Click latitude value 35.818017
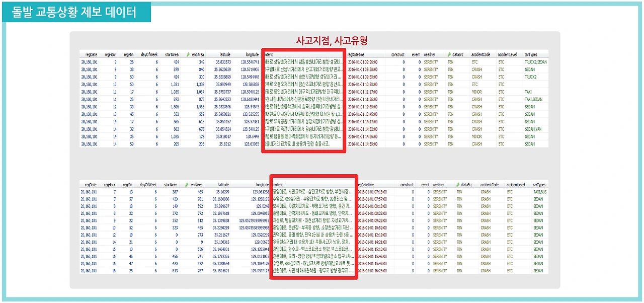The width and height of the screenshot is (644, 303). 222,136
